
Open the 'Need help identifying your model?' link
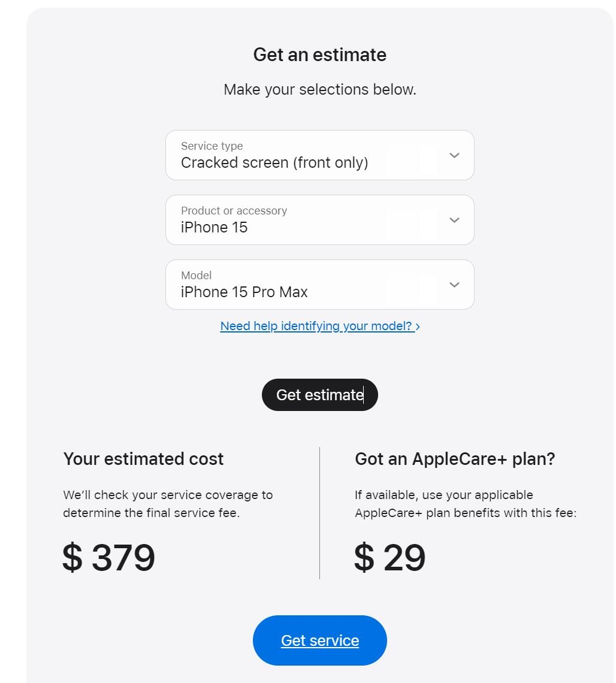316,326
